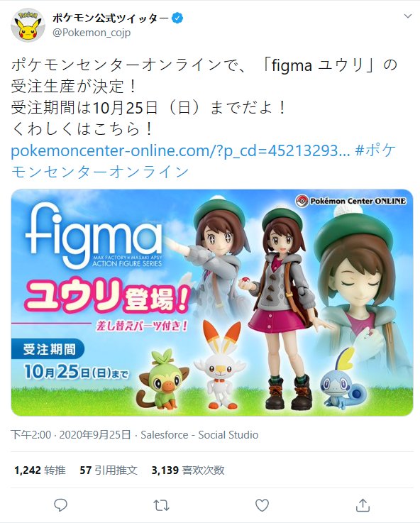The height and width of the screenshot is (523, 420).
Task: Open the pokemoncenter-online.com link
Action: 180,150
